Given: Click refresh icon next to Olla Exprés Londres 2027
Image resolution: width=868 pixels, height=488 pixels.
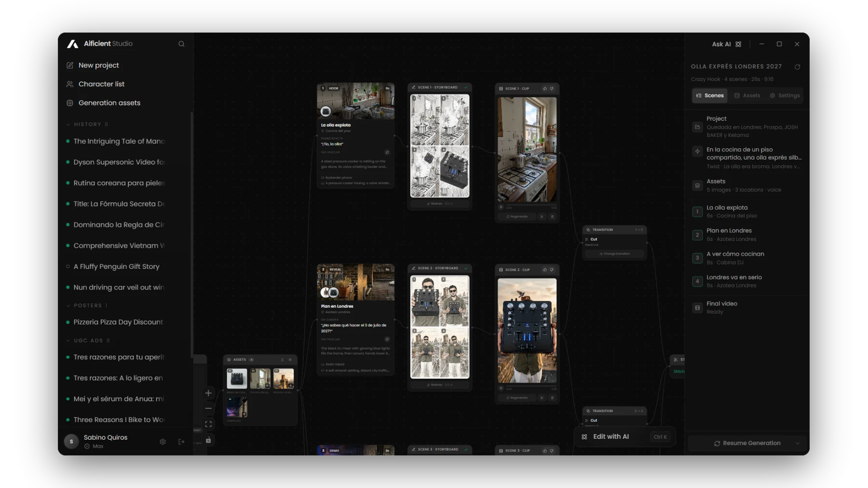Looking at the screenshot, I should tap(797, 67).
